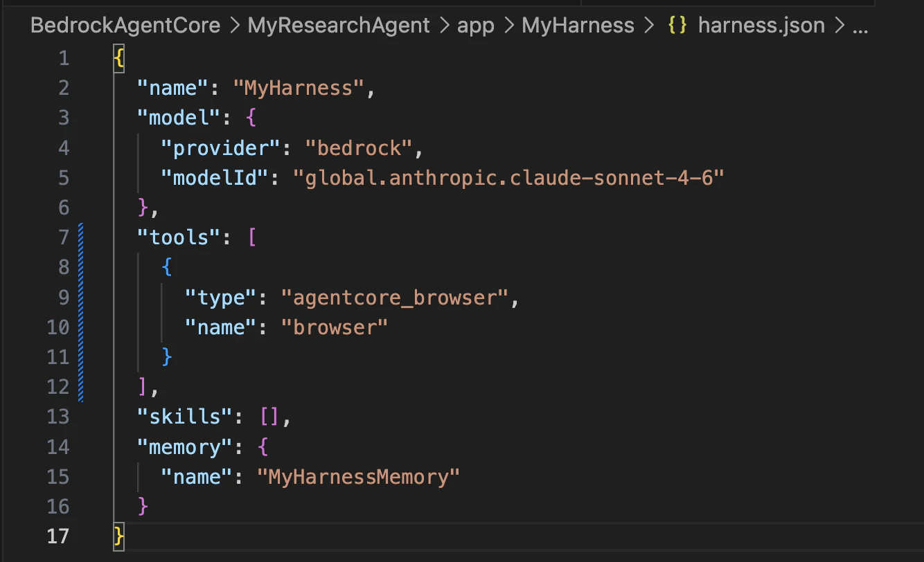924x562 pixels.
Task: Click the "bedrock" string value
Action: (357, 147)
